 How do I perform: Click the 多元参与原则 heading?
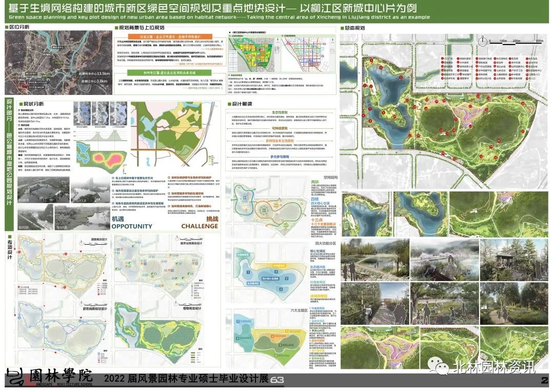pos(280,156)
